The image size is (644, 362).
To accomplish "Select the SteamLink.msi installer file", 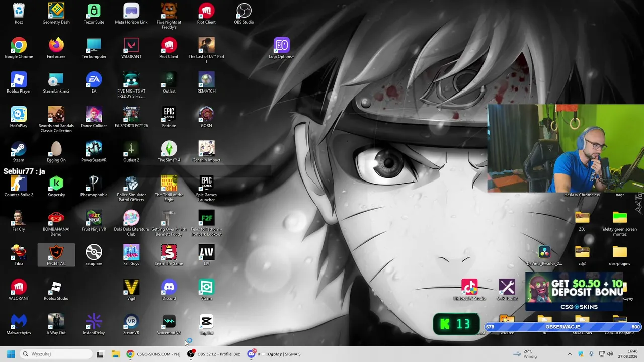I will click(56, 83).
